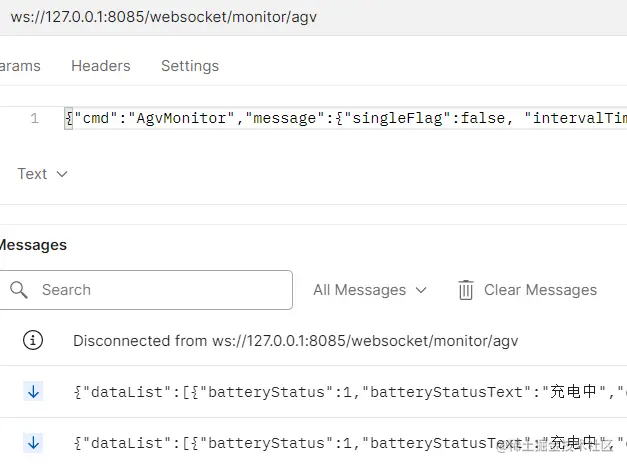Expand the first dataList received message
627x467 pixels.
[x=314, y=392]
